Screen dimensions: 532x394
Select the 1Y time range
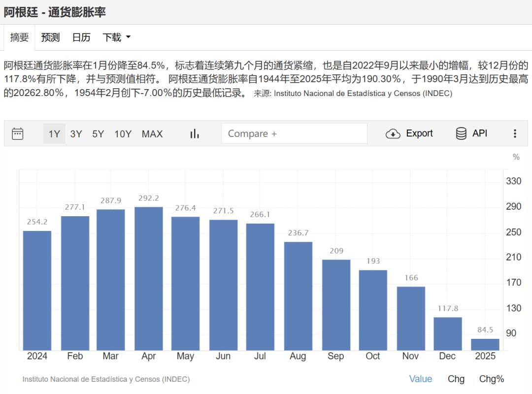[54, 133]
